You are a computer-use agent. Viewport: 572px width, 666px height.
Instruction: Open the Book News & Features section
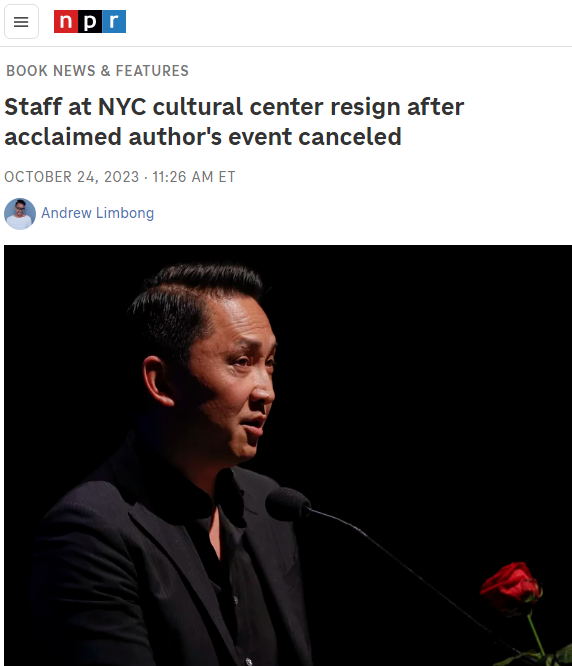coord(97,71)
